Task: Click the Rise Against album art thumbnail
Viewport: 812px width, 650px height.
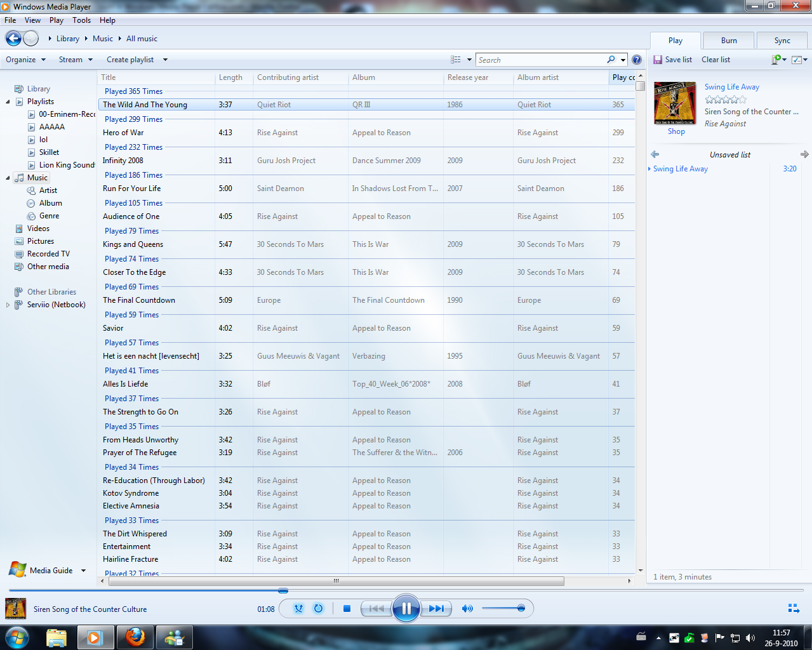Action: 675,103
